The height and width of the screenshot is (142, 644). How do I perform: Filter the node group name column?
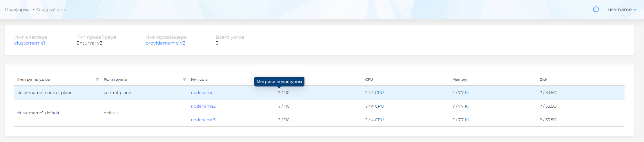click(97, 80)
